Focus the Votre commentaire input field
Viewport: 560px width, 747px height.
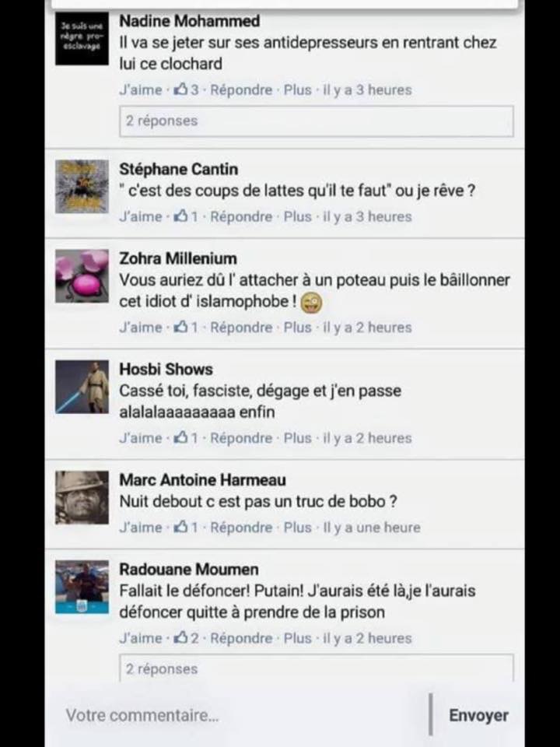point(238,715)
